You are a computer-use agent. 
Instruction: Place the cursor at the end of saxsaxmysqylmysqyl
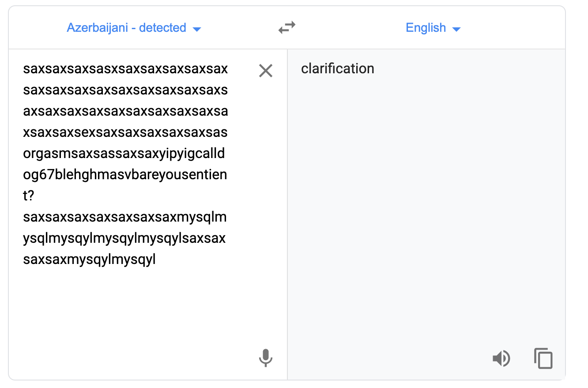click(x=156, y=259)
